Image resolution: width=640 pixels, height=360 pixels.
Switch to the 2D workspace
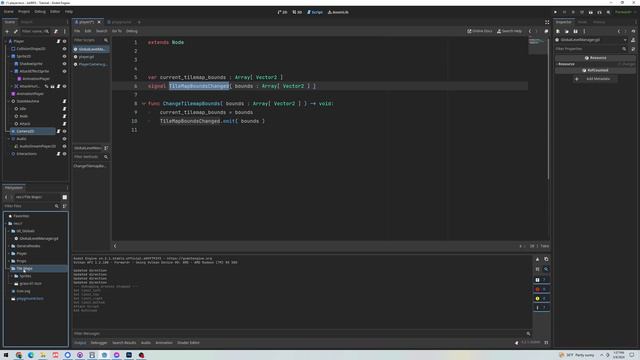point(282,12)
